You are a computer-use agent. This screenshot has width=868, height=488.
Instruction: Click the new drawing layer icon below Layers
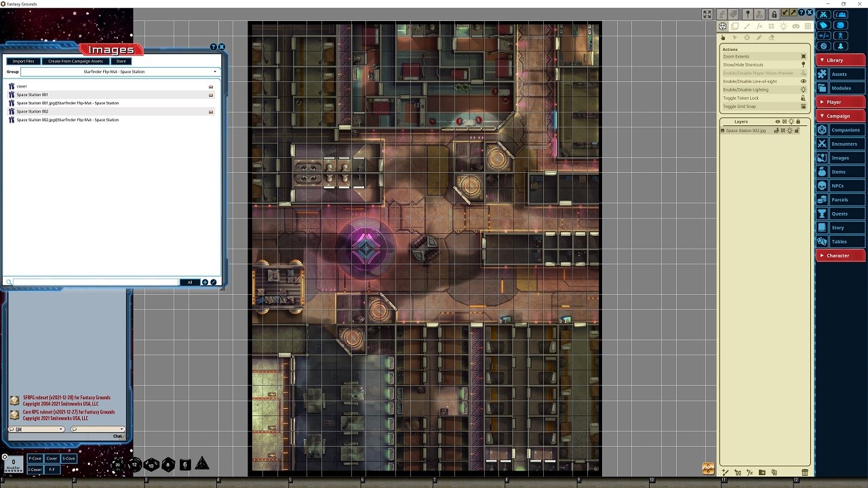(x=724, y=472)
